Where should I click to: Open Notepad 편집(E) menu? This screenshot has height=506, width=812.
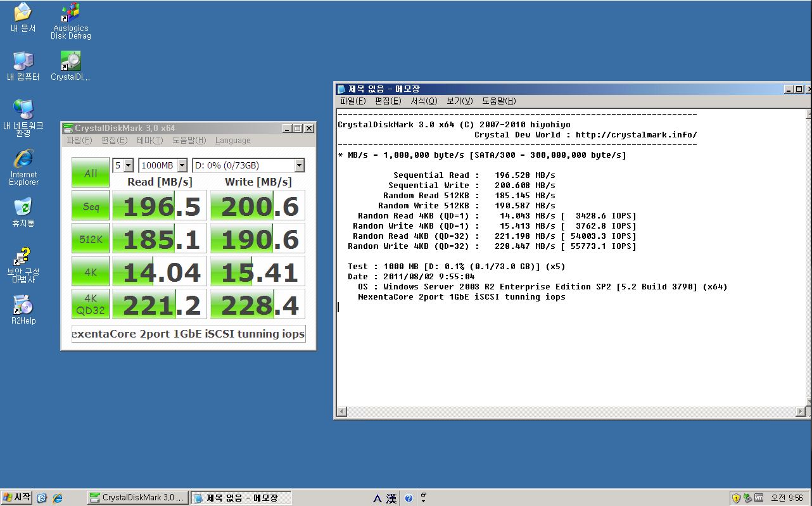point(388,101)
